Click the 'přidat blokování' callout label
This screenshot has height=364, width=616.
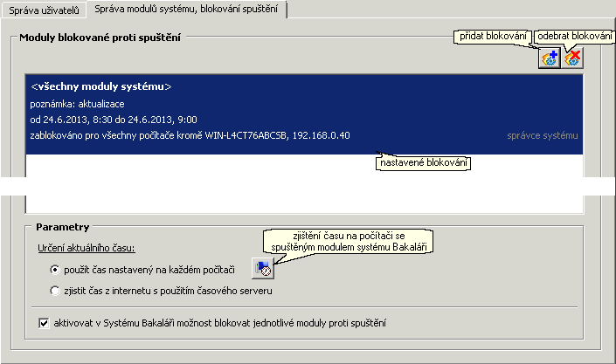(x=493, y=37)
